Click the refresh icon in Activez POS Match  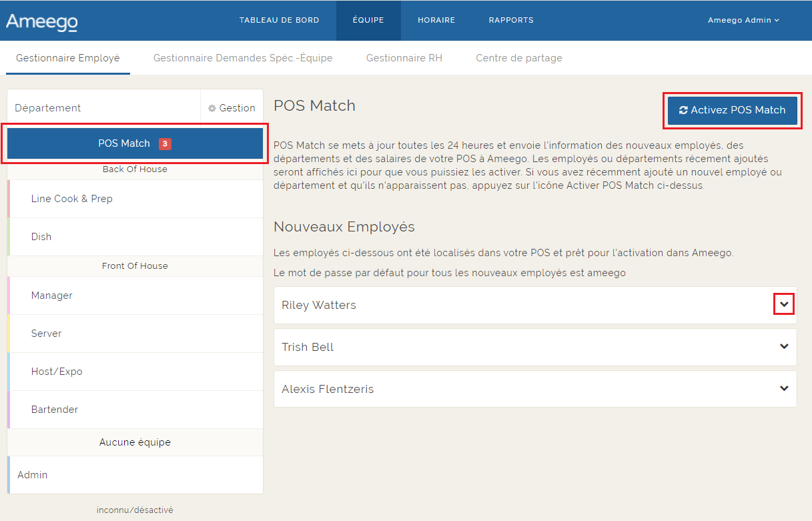pos(683,110)
